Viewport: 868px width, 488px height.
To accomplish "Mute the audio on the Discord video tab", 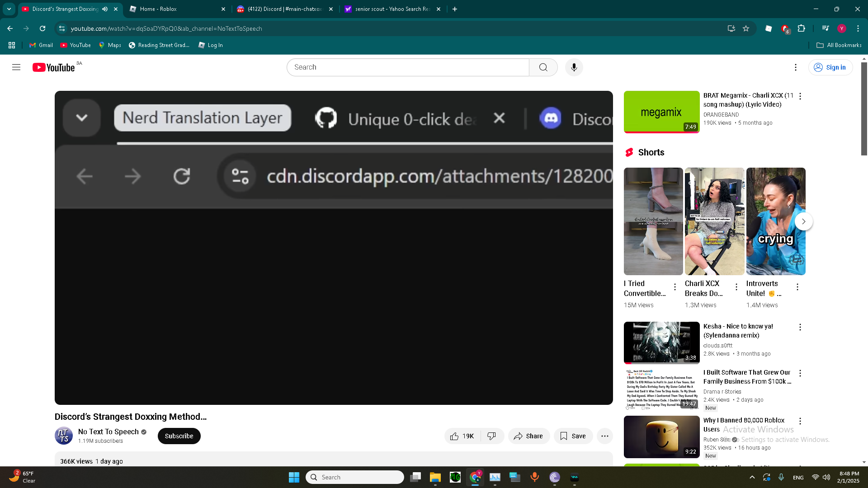I will (105, 9).
